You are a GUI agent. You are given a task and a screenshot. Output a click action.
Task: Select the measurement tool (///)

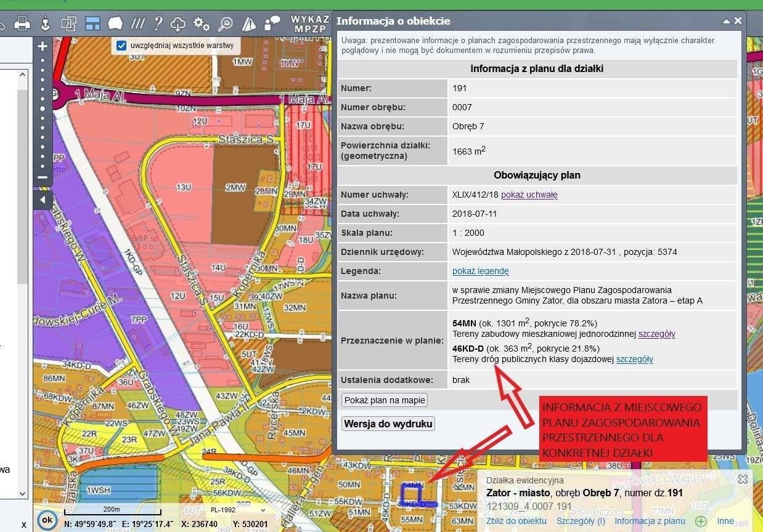pos(137,23)
